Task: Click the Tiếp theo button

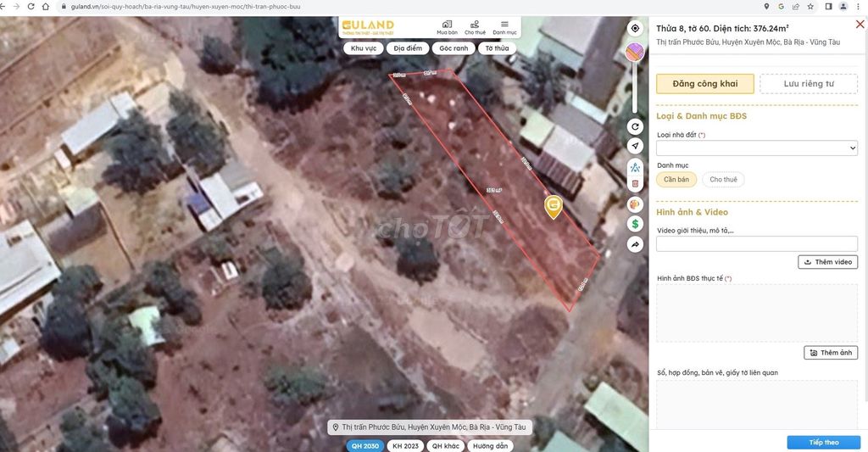Action: click(823, 443)
